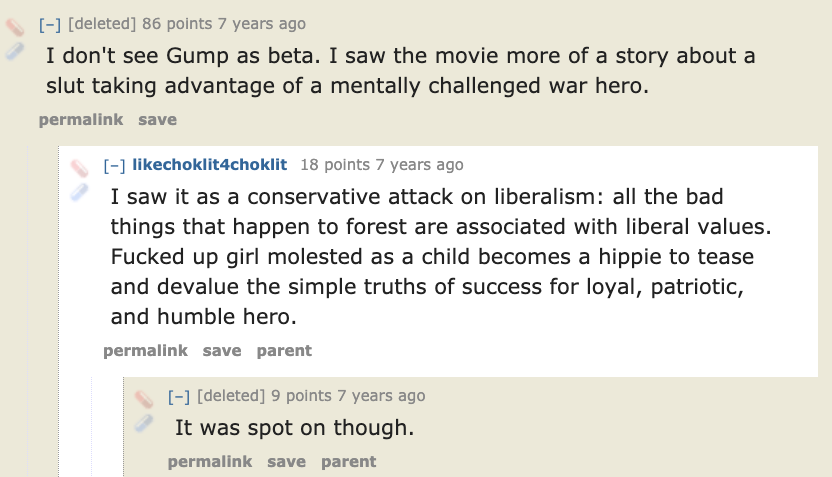Open the permalink of the top Gump comment

pyautogui.click(x=81, y=120)
